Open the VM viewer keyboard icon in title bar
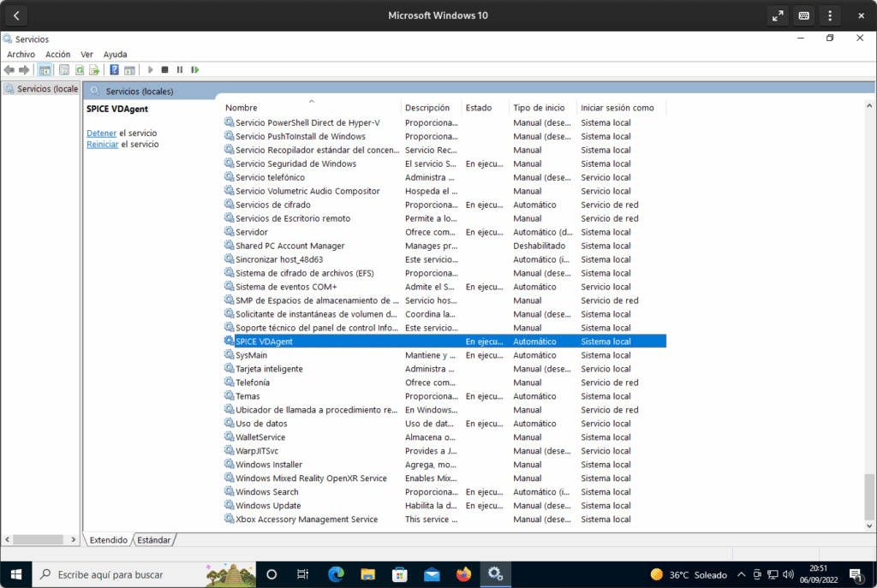The height and width of the screenshot is (588, 877). [804, 15]
